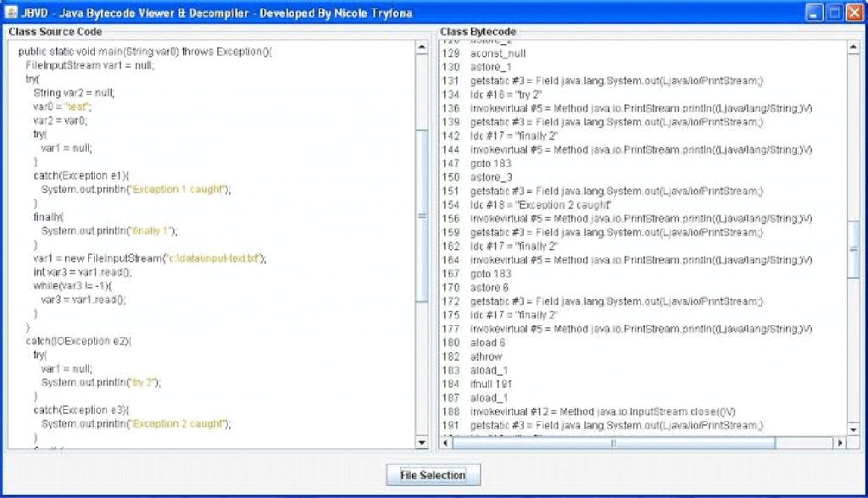Maximize the JBVD window
The width and height of the screenshot is (868, 498).
[x=833, y=13]
